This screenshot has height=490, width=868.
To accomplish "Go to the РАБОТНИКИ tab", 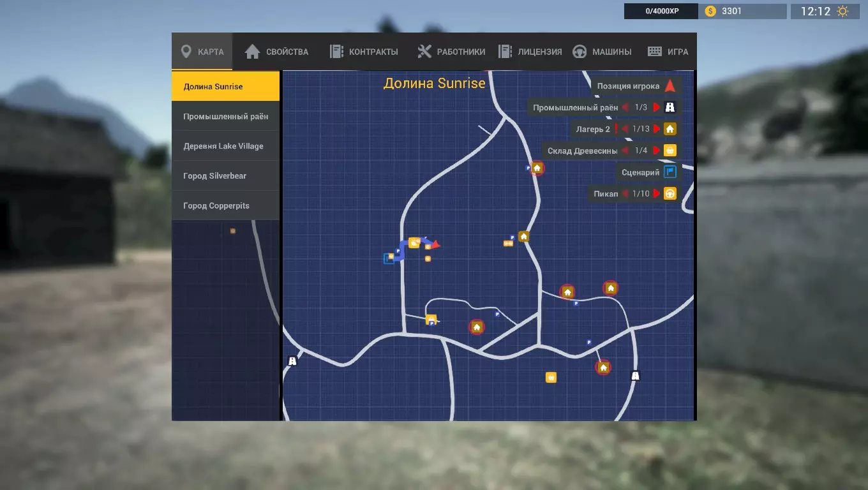I will pos(451,52).
